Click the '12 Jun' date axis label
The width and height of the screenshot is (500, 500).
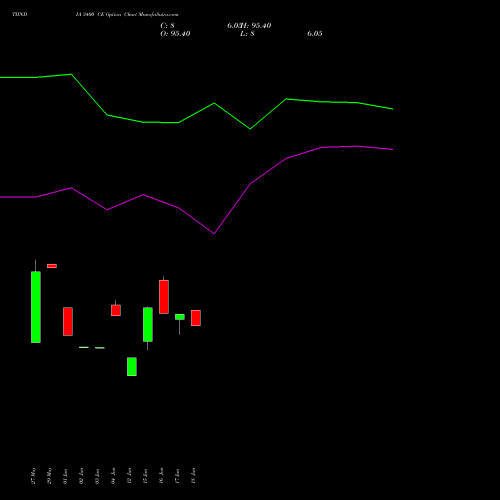[129, 476]
